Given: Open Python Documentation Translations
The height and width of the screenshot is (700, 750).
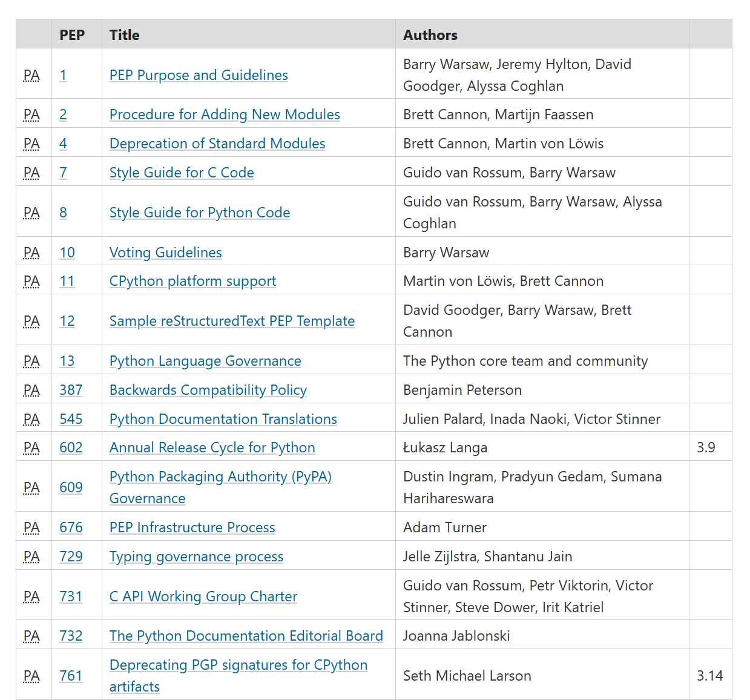Looking at the screenshot, I should (223, 419).
